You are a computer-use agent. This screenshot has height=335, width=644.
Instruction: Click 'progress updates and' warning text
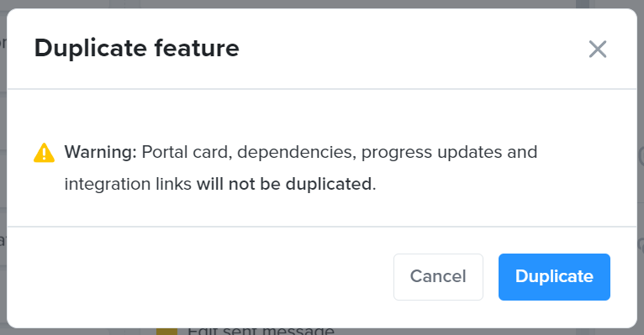[449, 153]
